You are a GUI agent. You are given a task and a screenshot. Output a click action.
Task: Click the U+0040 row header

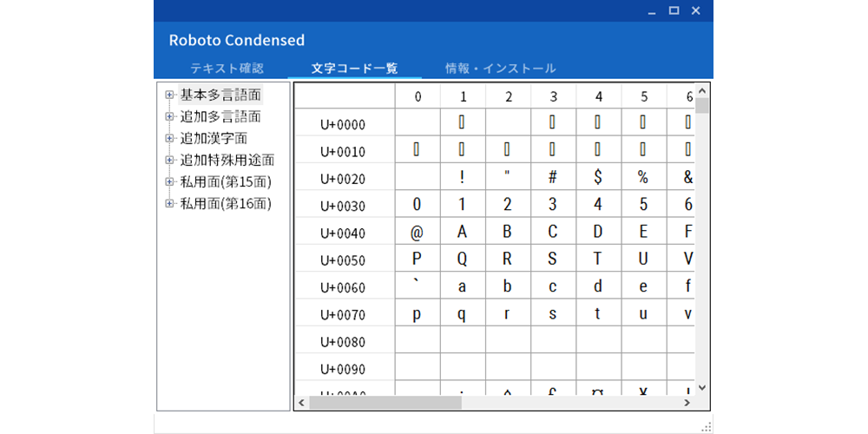pyautogui.click(x=345, y=232)
